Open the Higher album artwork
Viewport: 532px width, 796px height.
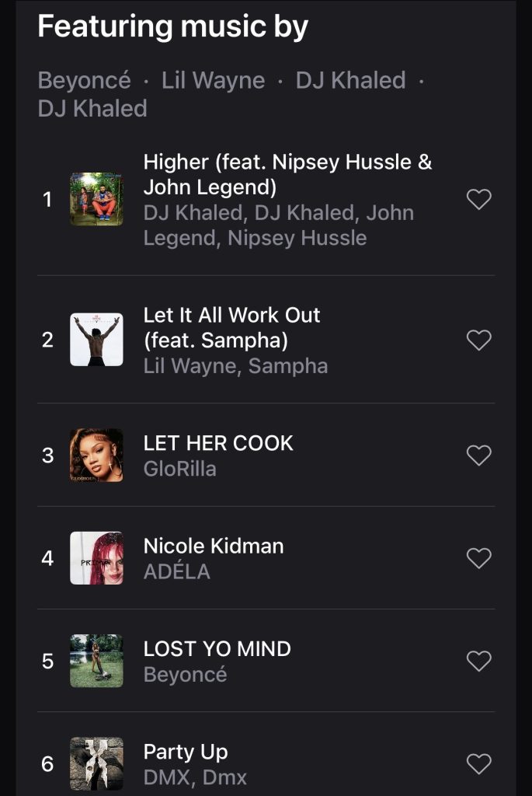click(96, 199)
